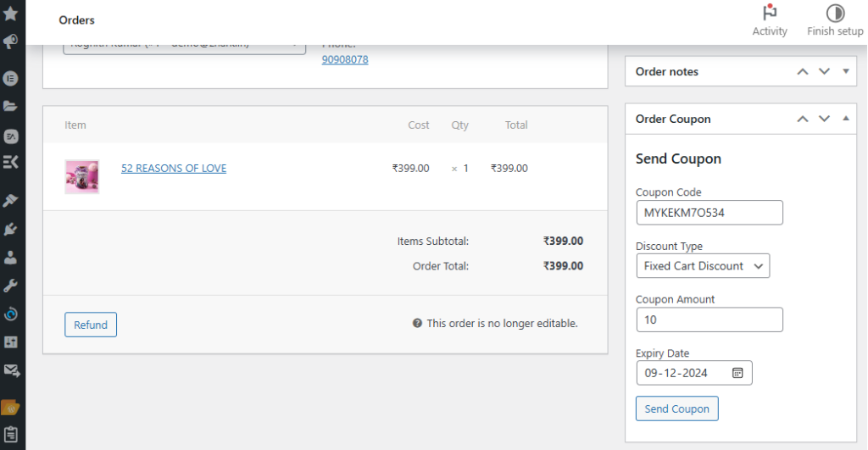Screen dimensions: 868x450
Task: Click the folder icon in the sidebar
Action: point(11,106)
